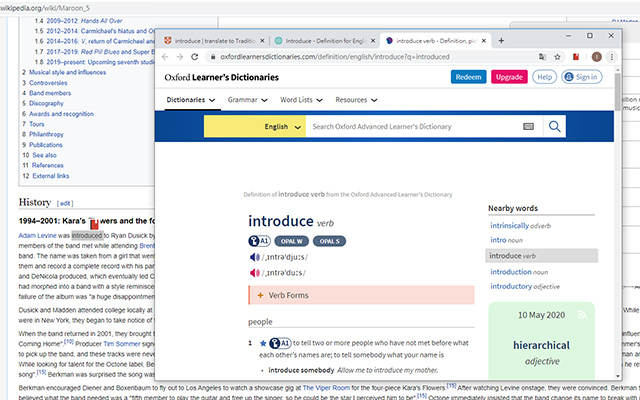The width and height of the screenshot is (640, 400).
Task: Open the Chrome three-dot menu
Action: coord(611,57)
